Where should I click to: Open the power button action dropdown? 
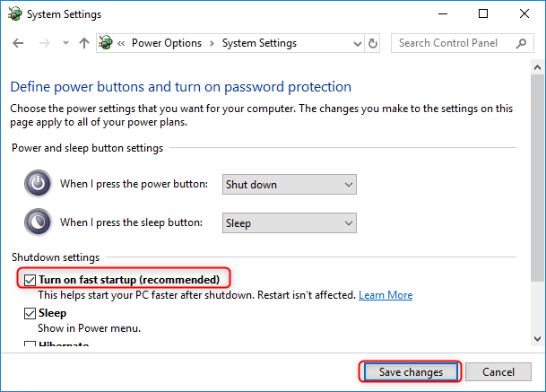[x=290, y=184]
